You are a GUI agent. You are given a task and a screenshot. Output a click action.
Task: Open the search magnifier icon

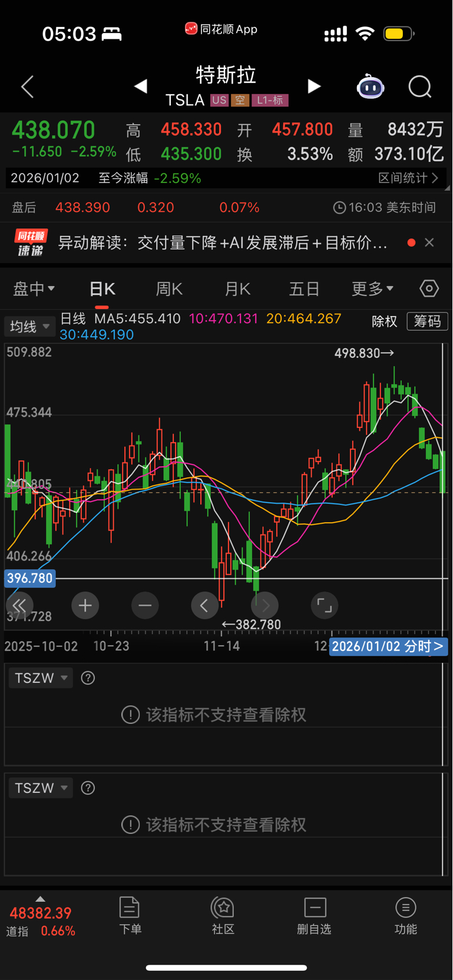(420, 87)
